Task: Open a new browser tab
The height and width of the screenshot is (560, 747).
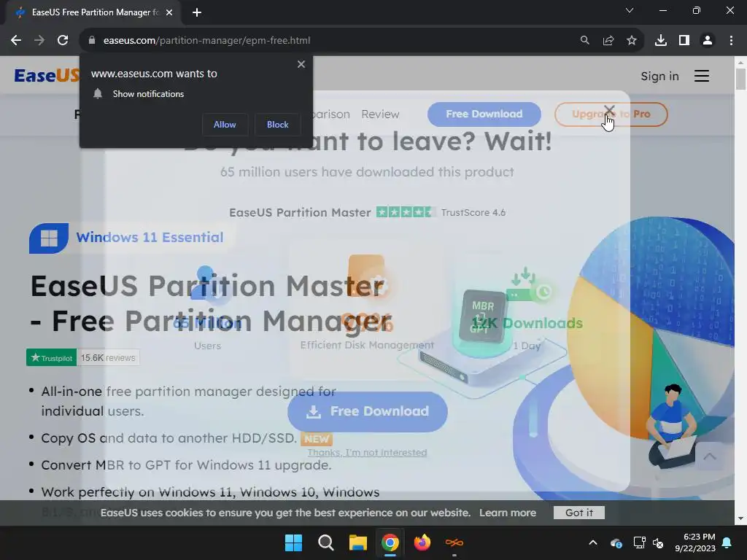Action: tap(197, 12)
